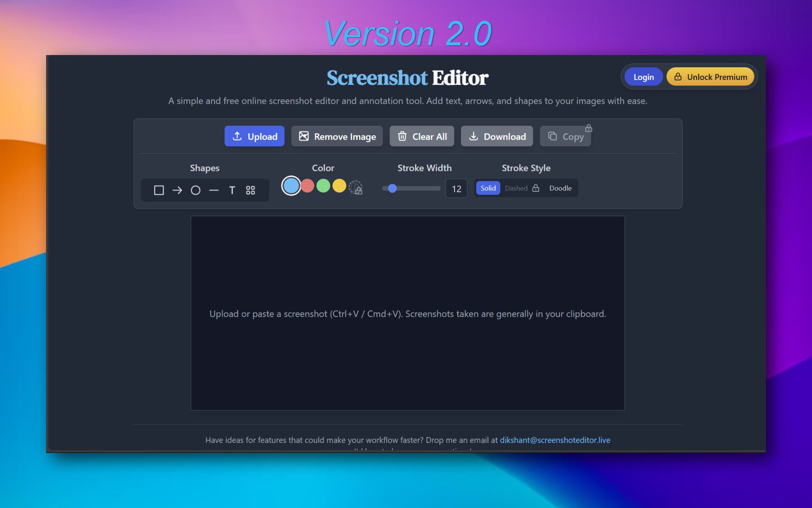
Task: Select the circle shape tool
Action: coord(195,190)
